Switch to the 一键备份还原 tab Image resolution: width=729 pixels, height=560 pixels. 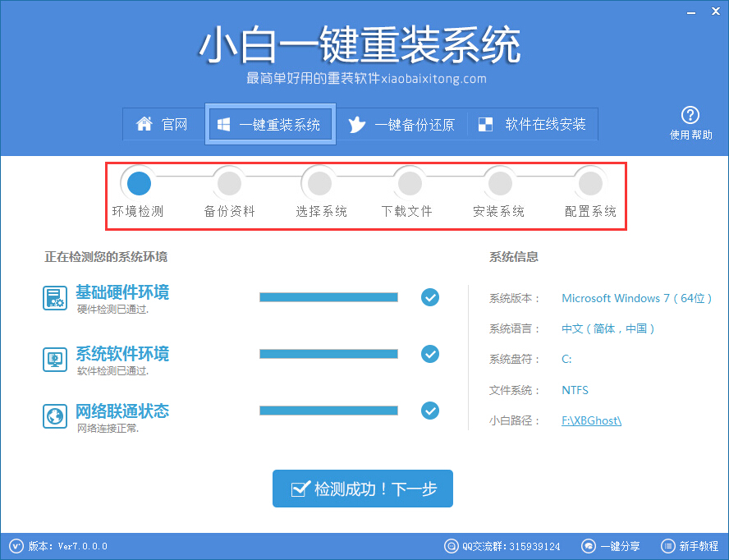tap(403, 124)
